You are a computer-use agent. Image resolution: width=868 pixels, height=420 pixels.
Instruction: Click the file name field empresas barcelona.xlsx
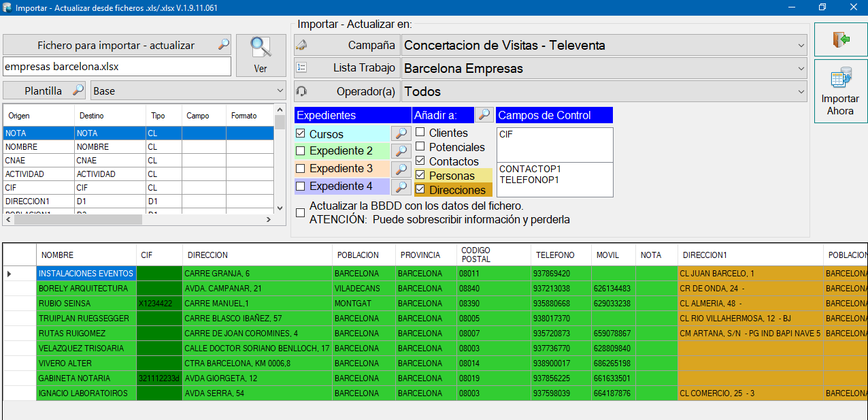pyautogui.click(x=118, y=67)
